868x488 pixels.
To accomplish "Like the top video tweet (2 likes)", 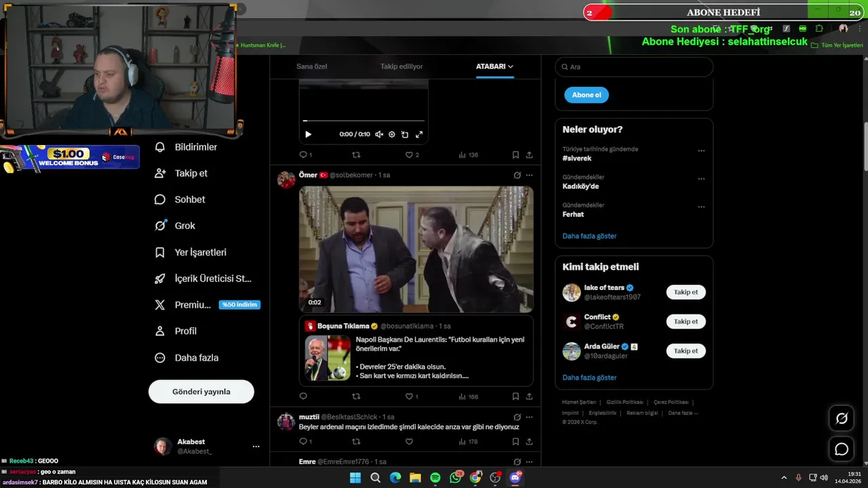I will (409, 155).
